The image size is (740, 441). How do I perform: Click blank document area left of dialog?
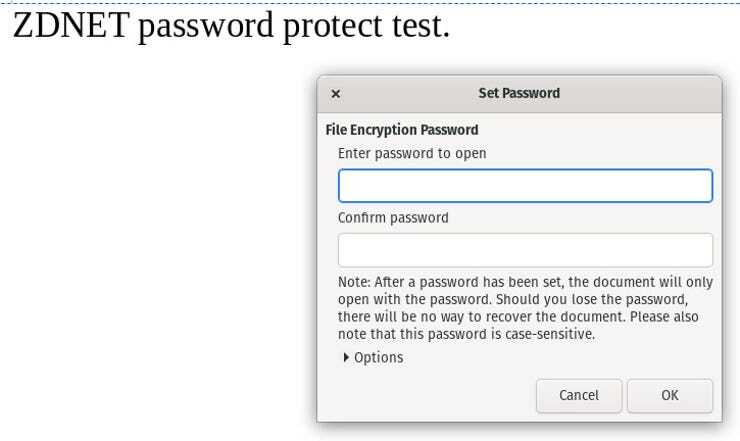[150, 250]
